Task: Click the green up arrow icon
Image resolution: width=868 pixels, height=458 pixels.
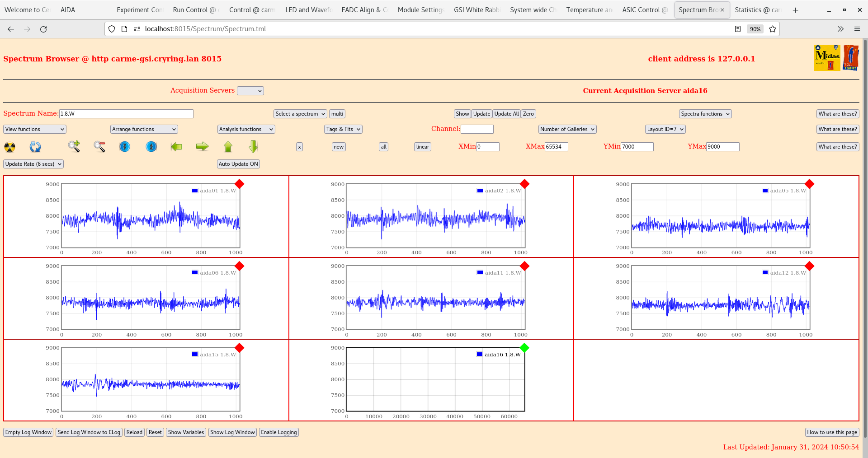Action: (x=228, y=146)
